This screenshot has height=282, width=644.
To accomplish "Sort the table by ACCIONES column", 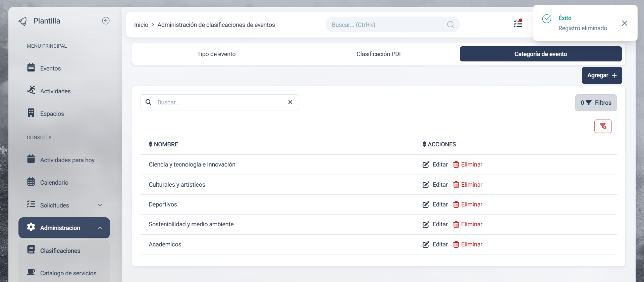I will click(x=439, y=144).
